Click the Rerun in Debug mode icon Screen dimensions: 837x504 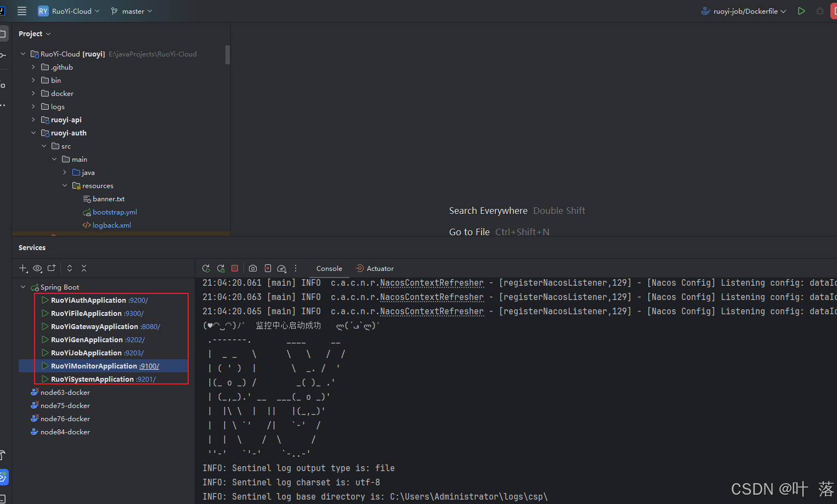(x=221, y=268)
